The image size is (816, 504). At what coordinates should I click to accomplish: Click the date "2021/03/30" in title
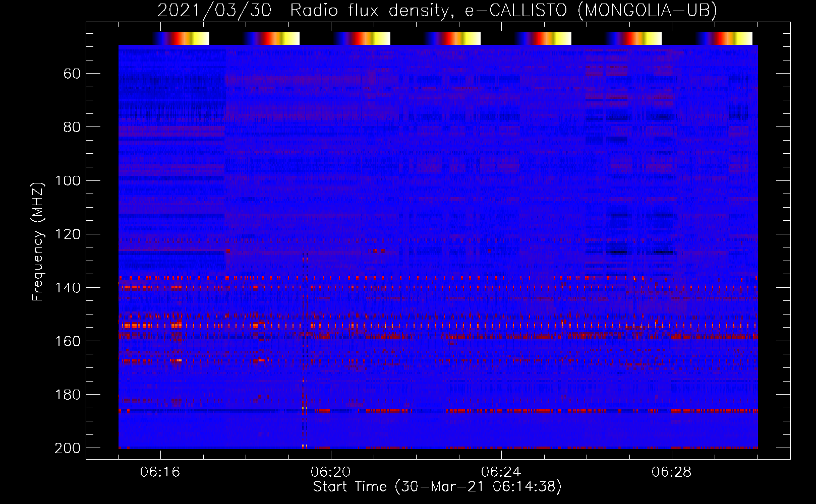point(214,10)
